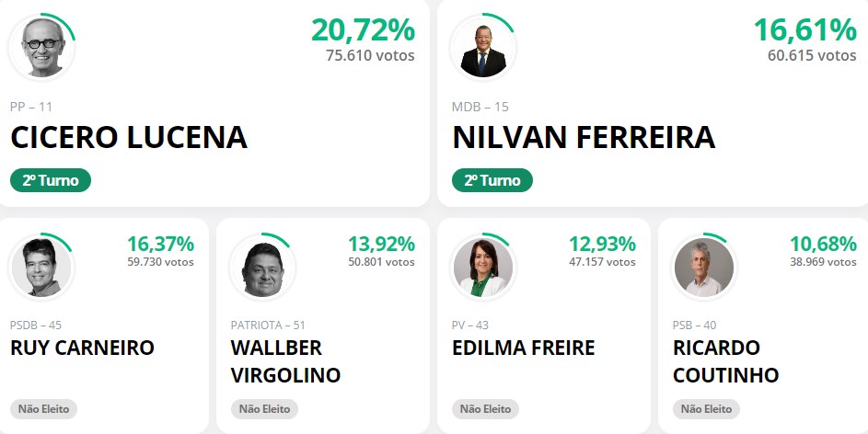Screen dimensions: 868x434
Task: Click Não Eleito badge under Ricardo Coutinho
Action: (707, 409)
